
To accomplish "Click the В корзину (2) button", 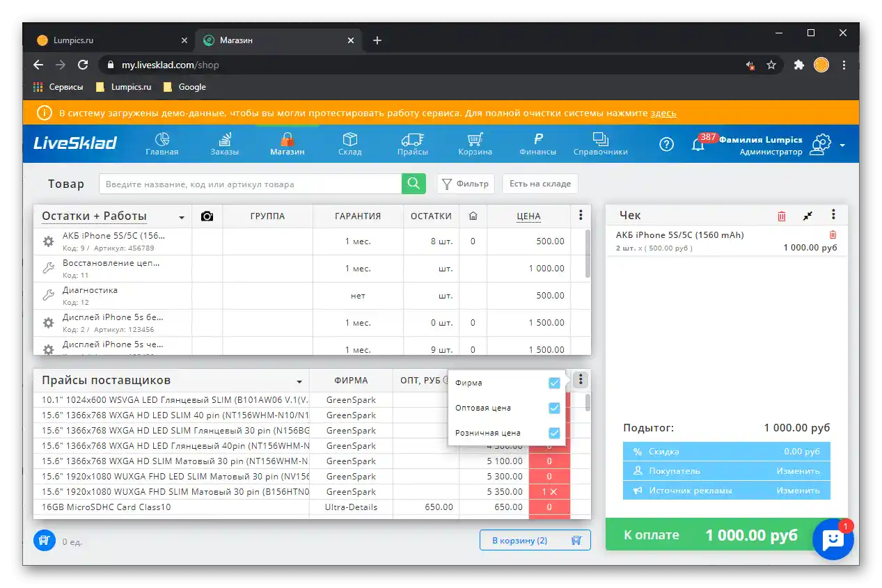I will [535, 540].
